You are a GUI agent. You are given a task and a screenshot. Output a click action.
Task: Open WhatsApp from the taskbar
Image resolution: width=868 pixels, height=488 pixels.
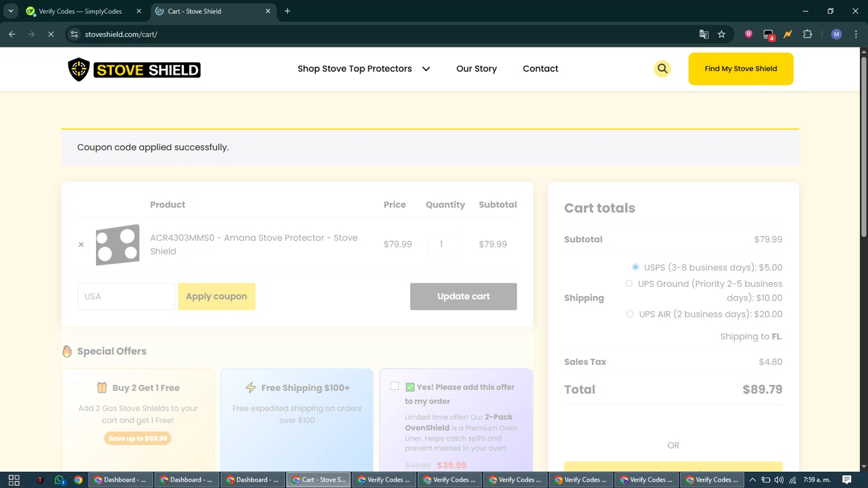click(x=60, y=480)
